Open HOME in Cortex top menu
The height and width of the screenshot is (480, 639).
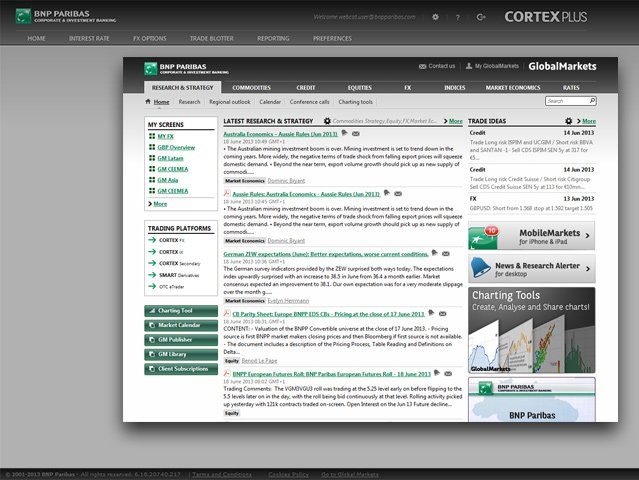tap(37, 38)
